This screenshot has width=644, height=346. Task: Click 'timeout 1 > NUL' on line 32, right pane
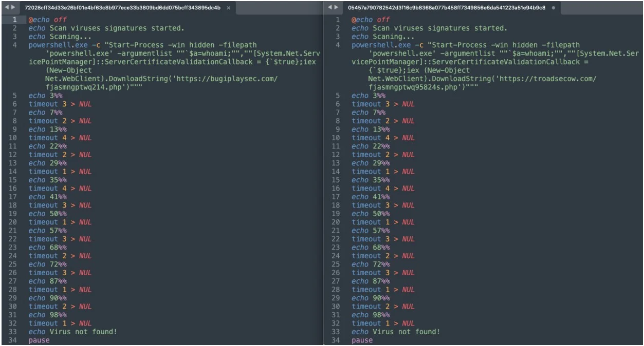[383, 323]
